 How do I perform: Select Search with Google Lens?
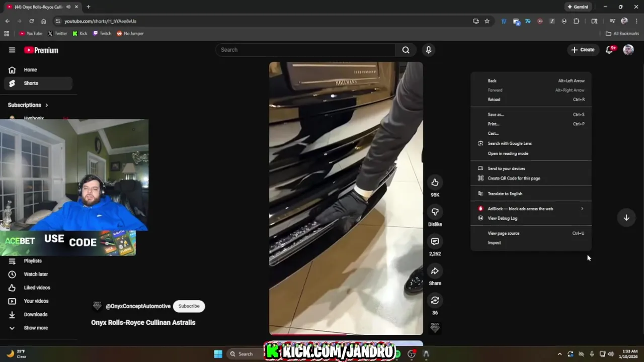531,144
